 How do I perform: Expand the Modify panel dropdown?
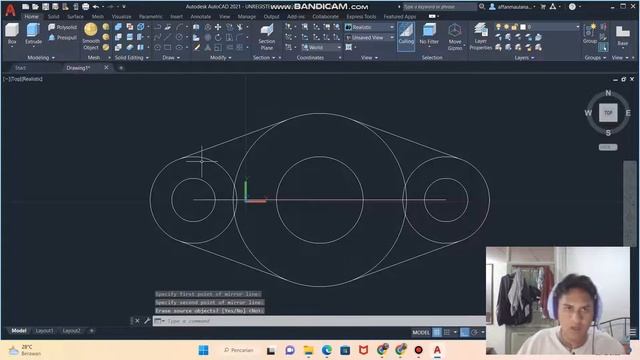pyautogui.click(x=221, y=58)
